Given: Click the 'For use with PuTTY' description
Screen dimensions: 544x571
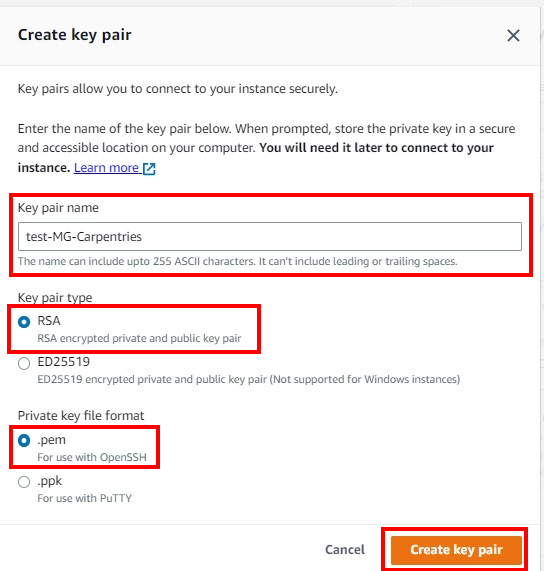Looking at the screenshot, I should pyautogui.click(x=84, y=498).
